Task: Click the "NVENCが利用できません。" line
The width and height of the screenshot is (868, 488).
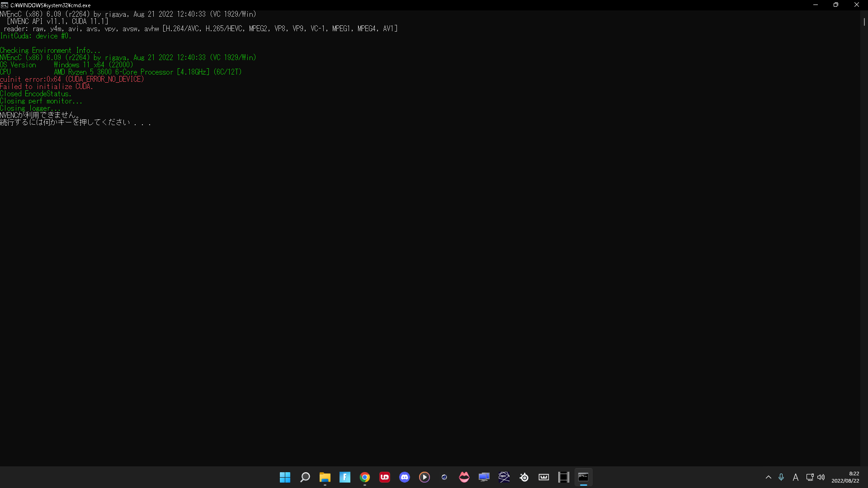Action: point(40,115)
